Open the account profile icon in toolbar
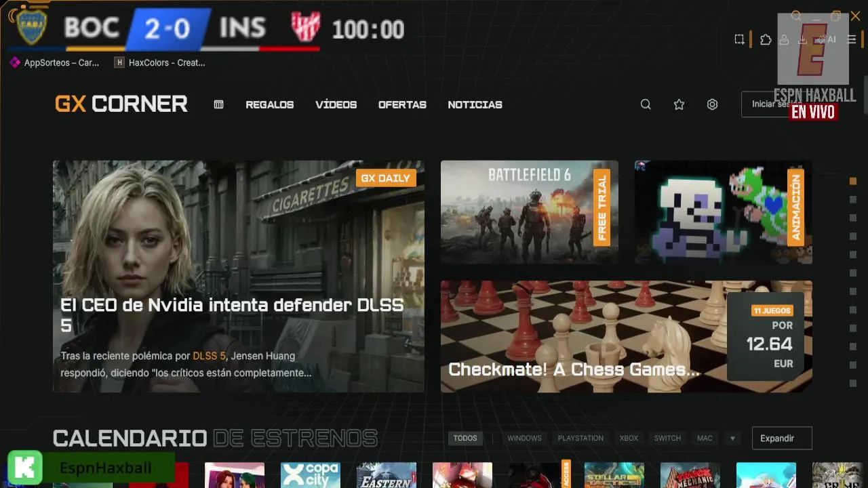Viewport: 868px width, 488px height. [x=784, y=39]
